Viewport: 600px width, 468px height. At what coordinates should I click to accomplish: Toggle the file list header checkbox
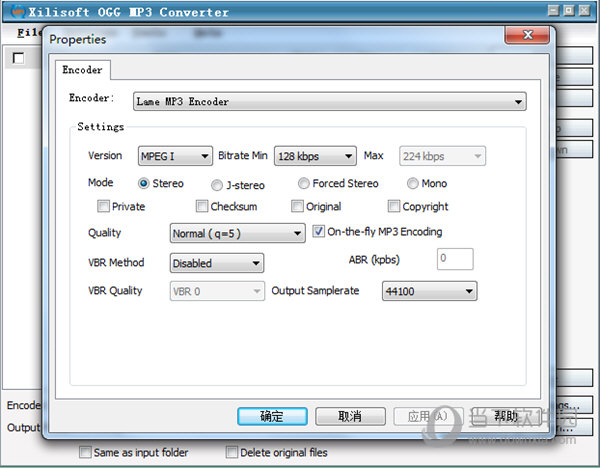click(x=18, y=58)
